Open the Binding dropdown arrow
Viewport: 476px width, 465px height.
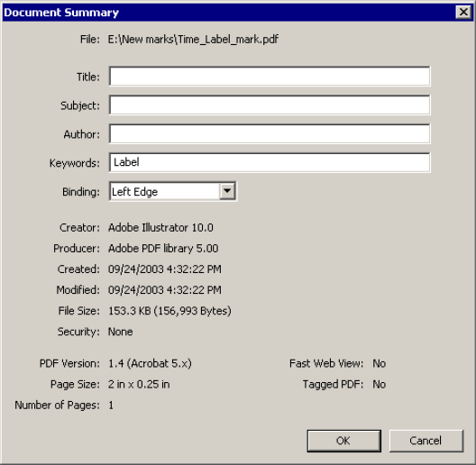coord(227,191)
